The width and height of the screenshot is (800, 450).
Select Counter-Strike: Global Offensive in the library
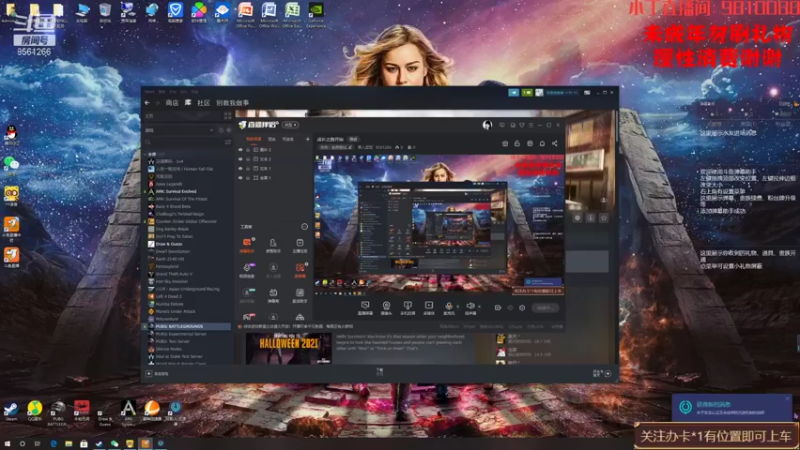pyautogui.click(x=187, y=221)
